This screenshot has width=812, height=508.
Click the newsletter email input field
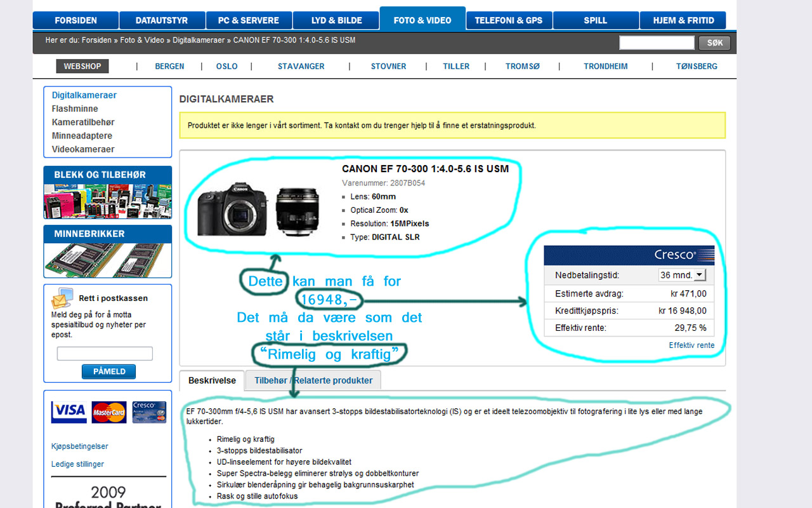point(105,354)
